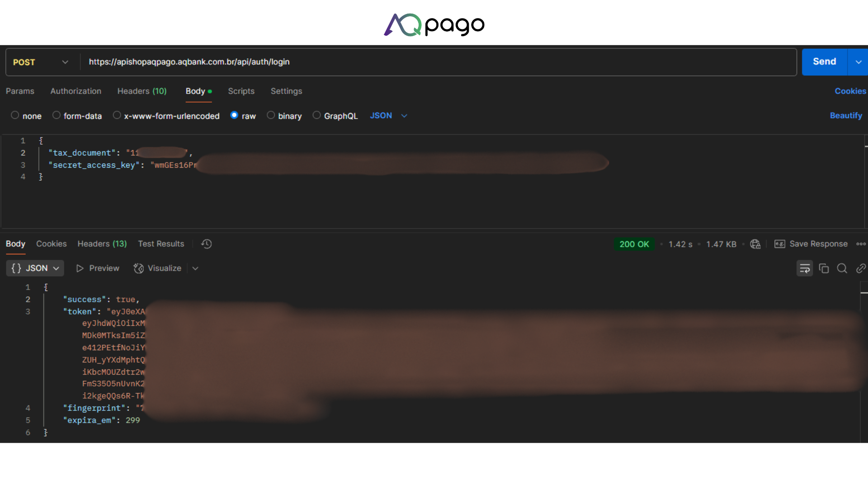Image resolution: width=868 pixels, height=488 pixels.
Task: Expand the chevron next to Visualize
Action: pyautogui.click(x=195, y=268)
